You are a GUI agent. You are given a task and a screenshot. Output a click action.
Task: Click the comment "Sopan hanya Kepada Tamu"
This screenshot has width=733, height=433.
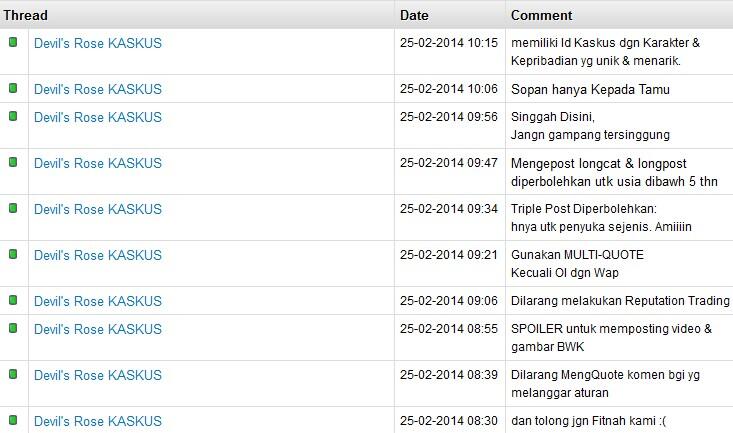(590, 89)
